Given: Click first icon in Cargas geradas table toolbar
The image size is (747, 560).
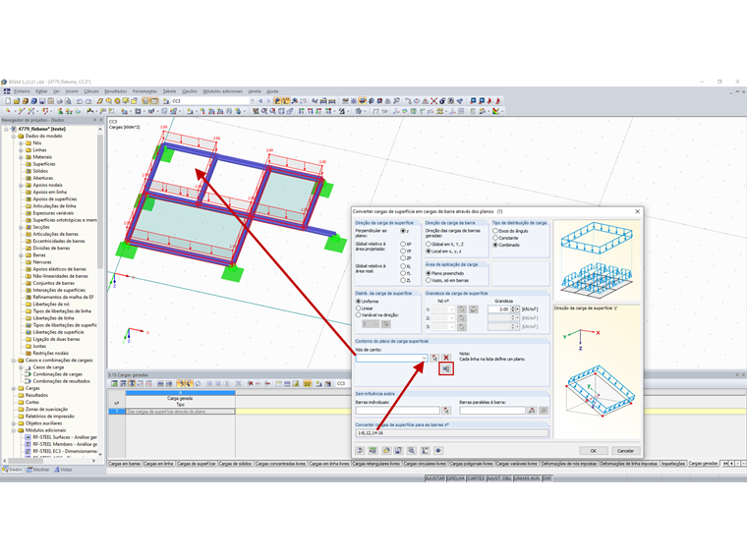Looking at the screenshot, I should tap(114, 383).
